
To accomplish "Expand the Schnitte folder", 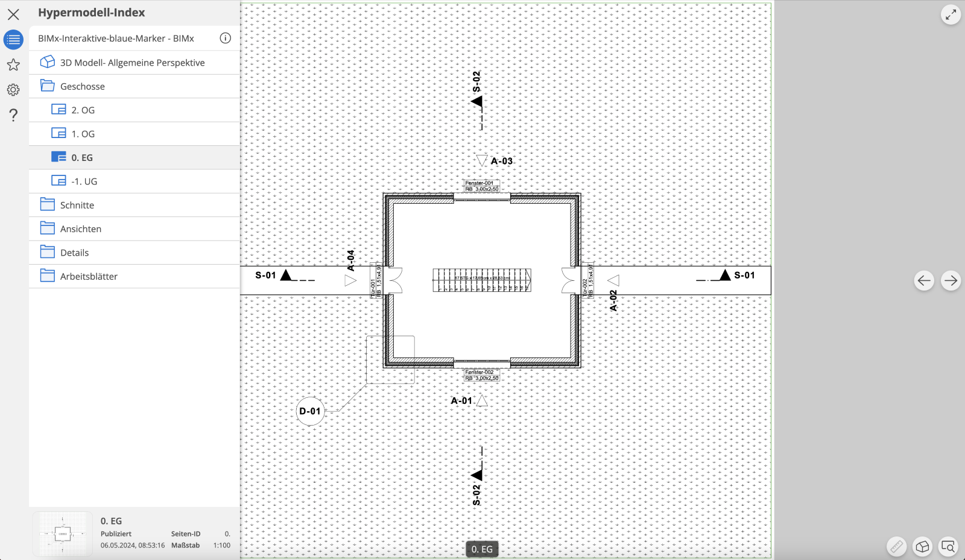I will (134, 205).
